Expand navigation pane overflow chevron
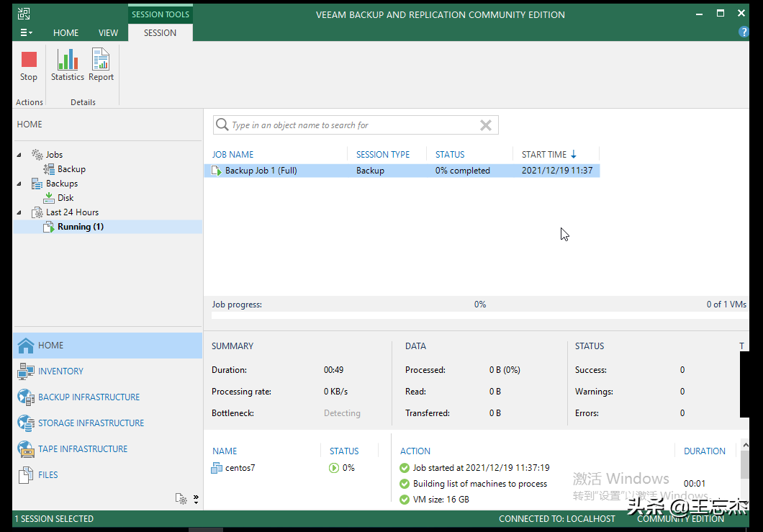763x532 pixels. (x=196, y=498)
